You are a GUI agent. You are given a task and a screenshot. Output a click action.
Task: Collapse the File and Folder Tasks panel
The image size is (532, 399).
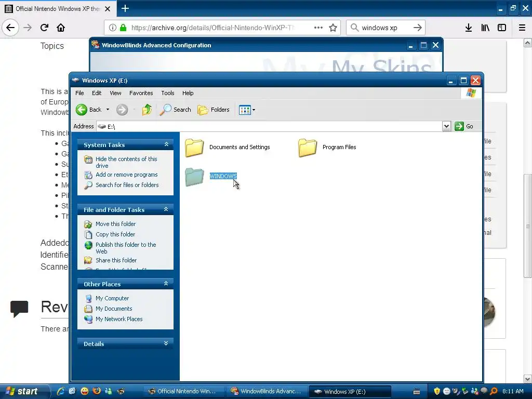tap(166, 209)
